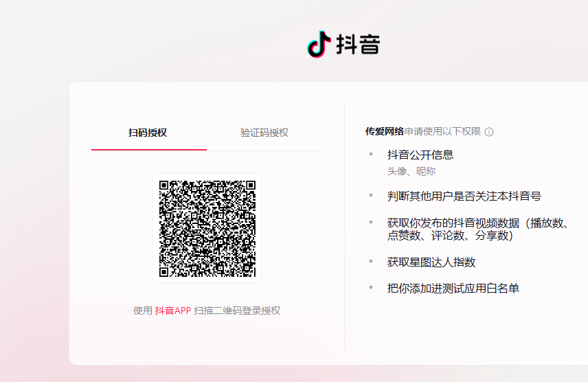Click the 头像、昵称 description text
588x382 pixels.
point(411,171)
